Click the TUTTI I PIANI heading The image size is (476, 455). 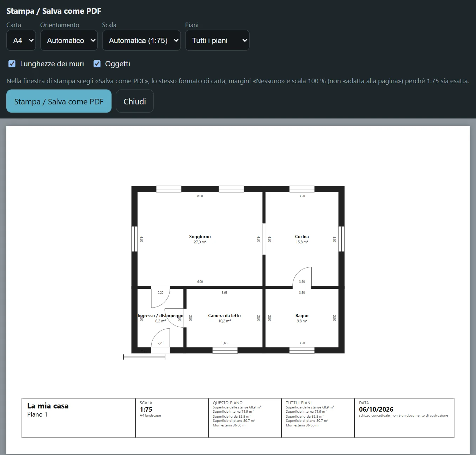tap(299, 403)
